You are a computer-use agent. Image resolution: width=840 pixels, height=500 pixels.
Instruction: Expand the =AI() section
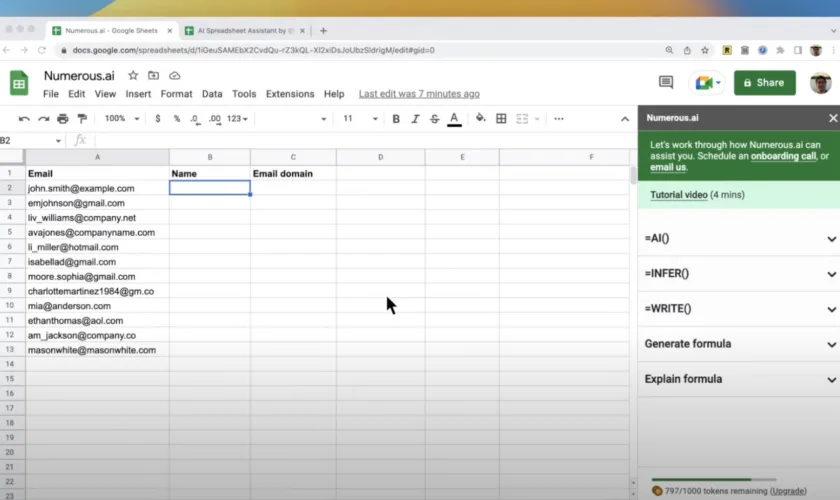tap(739, 238)
